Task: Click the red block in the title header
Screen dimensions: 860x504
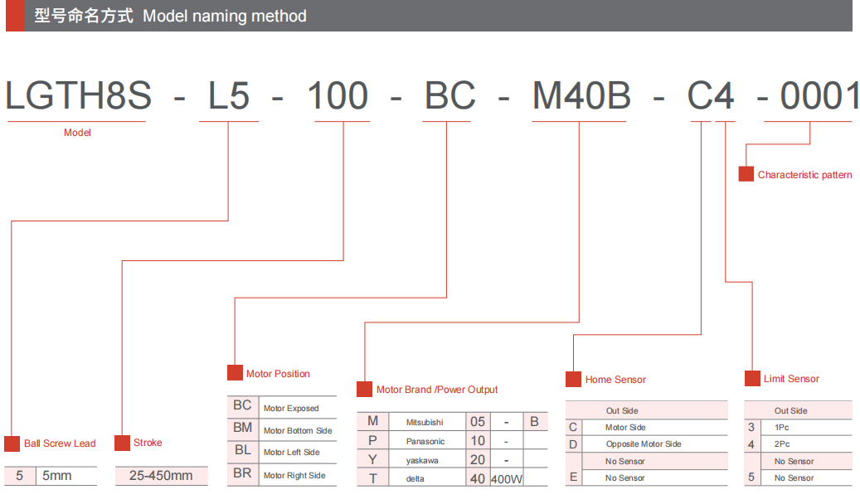Action: tap(15, 16)
